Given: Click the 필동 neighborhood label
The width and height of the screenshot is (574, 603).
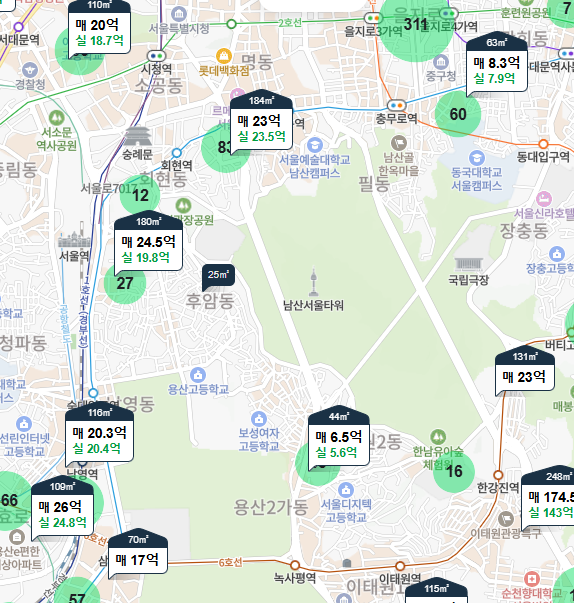Looking at the screenshot, I should (x=374, y=184).
